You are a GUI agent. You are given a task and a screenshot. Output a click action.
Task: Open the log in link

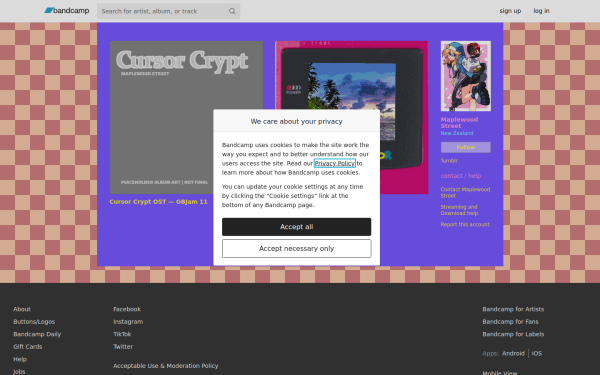[541, 11]
